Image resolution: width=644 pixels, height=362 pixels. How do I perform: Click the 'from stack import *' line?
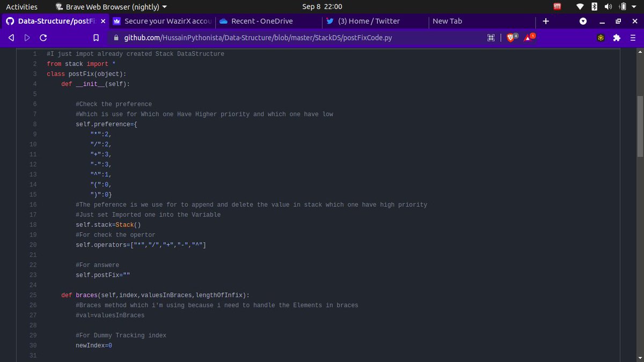pos(81,64)
